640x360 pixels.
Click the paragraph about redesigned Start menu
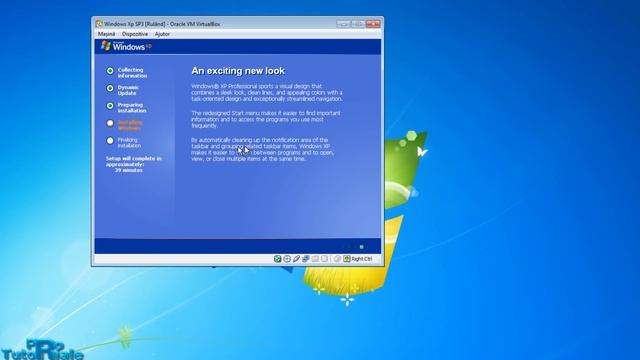click(x=266, y=119)
